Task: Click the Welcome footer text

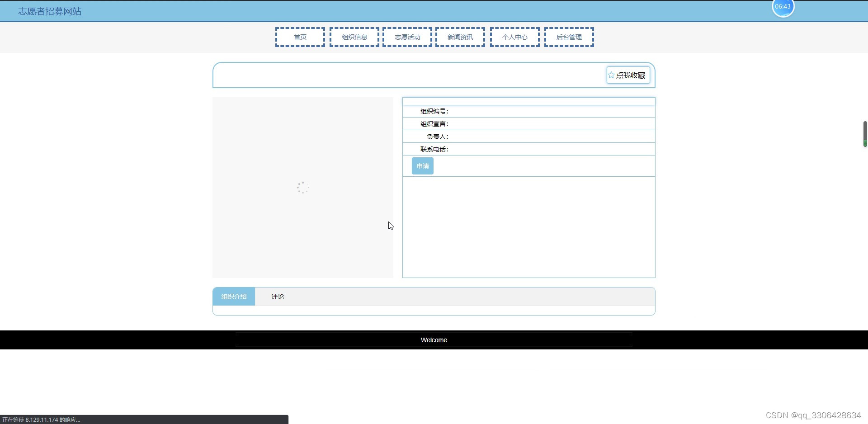Action: [434, 340]
